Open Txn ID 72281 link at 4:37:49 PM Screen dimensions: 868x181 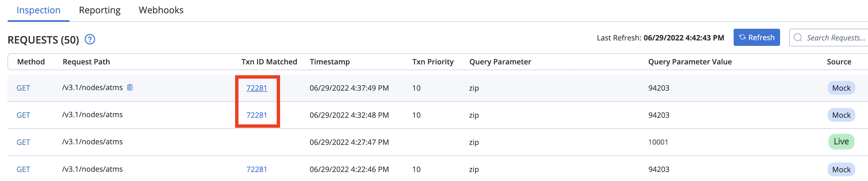pyautogui.click(x=257, y=88)
